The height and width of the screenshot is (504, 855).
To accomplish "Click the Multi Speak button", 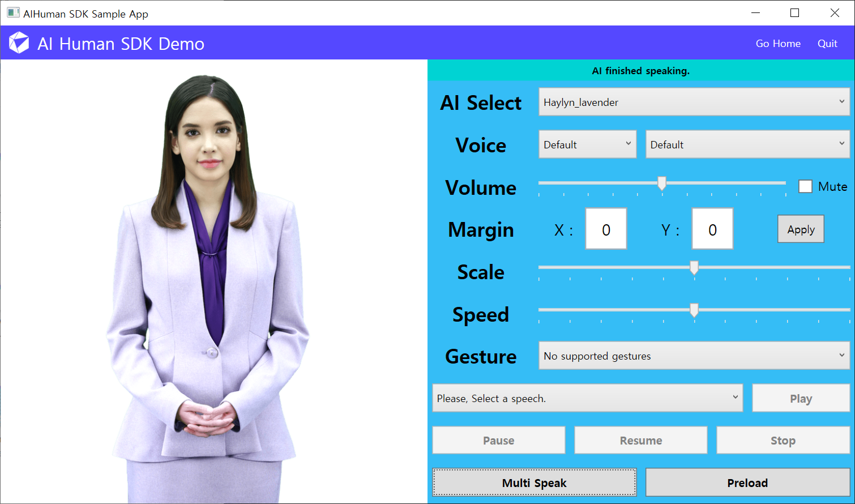I will 535,482.
